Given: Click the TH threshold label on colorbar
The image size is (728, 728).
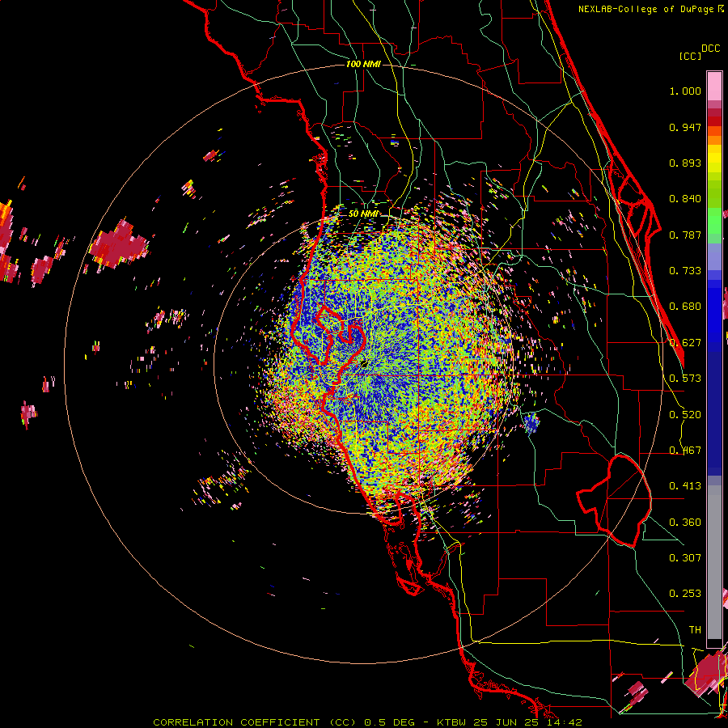Looking at the screenshot, I should [x=695, y=630].
